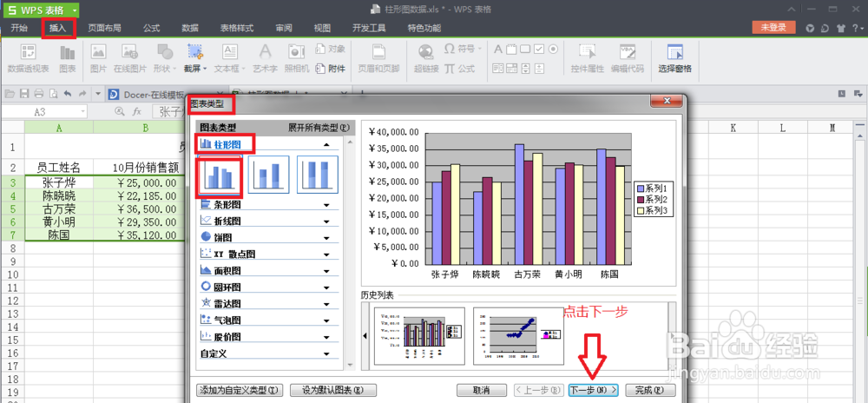Open the 符号 symbol dropdown

[463, 50]
